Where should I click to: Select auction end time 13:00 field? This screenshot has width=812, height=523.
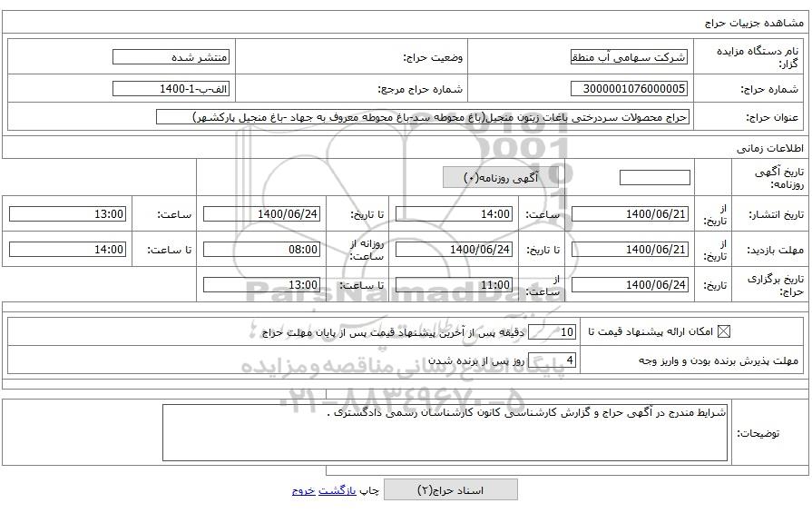tap(261, 284)
